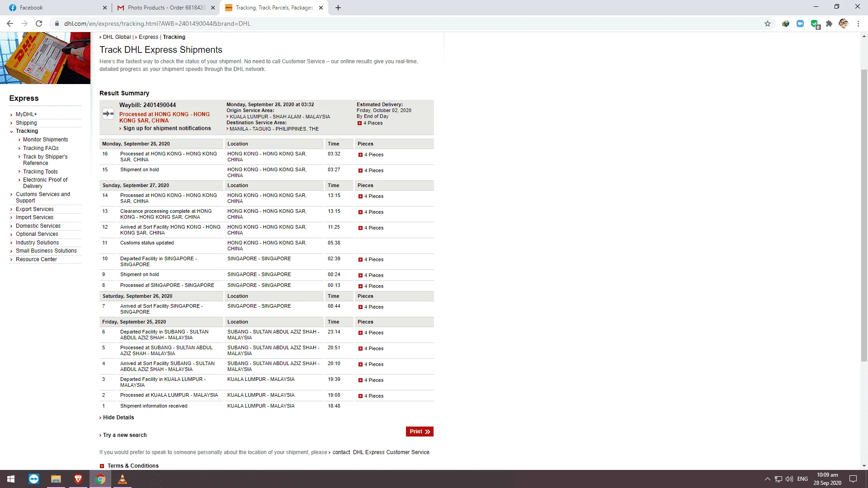
Task: Go back to previous page
Action: click(x=10, y=23)
